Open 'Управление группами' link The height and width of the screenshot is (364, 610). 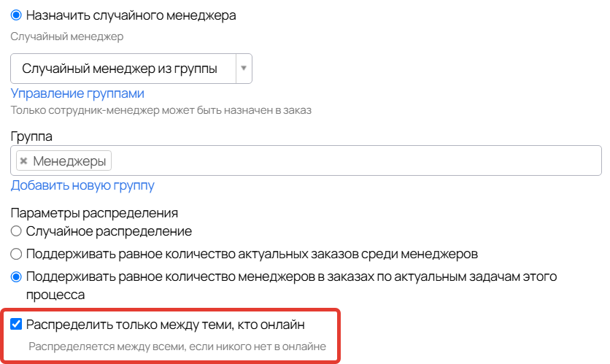[x=77, y=93]
